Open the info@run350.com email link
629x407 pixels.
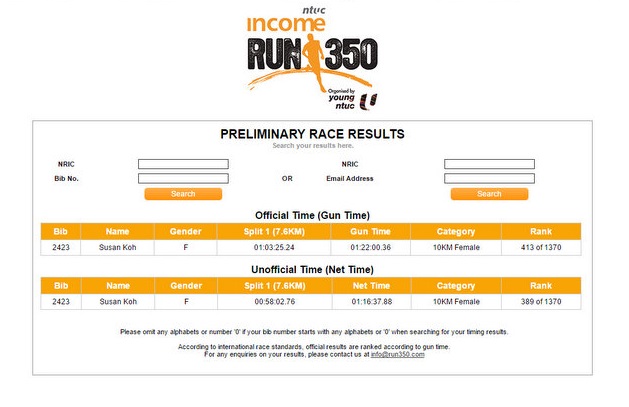point(398,354)
